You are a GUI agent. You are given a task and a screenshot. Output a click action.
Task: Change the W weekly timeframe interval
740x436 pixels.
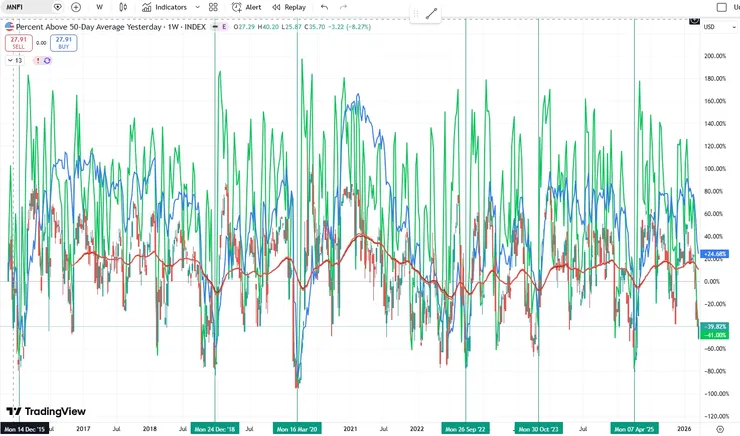(x=99, y=7)
